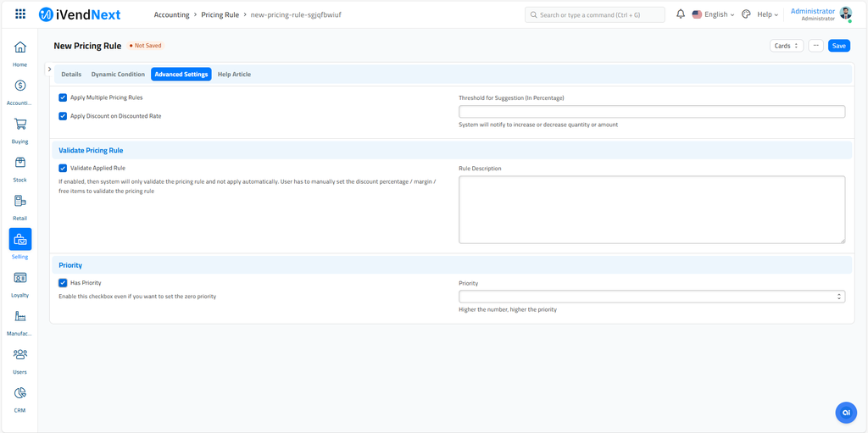The image size is (868, 433).
Task: Save the new pricing rule
Action: [838, 46]
